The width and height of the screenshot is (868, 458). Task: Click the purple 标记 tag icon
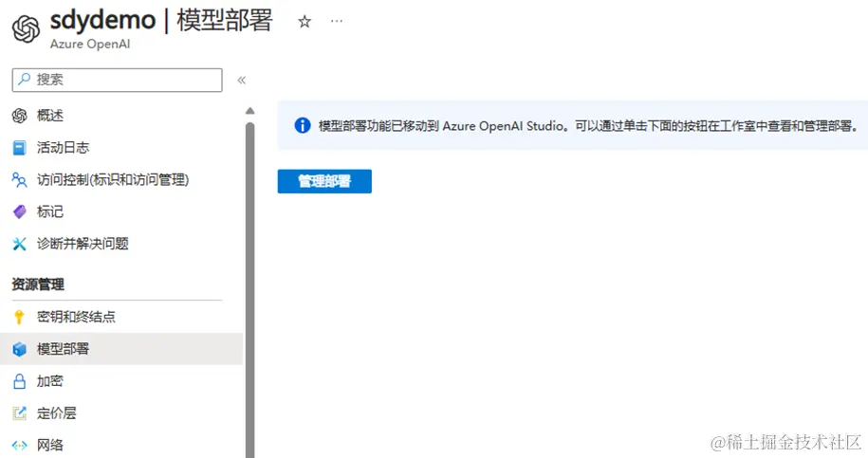(x=19, y=211)
